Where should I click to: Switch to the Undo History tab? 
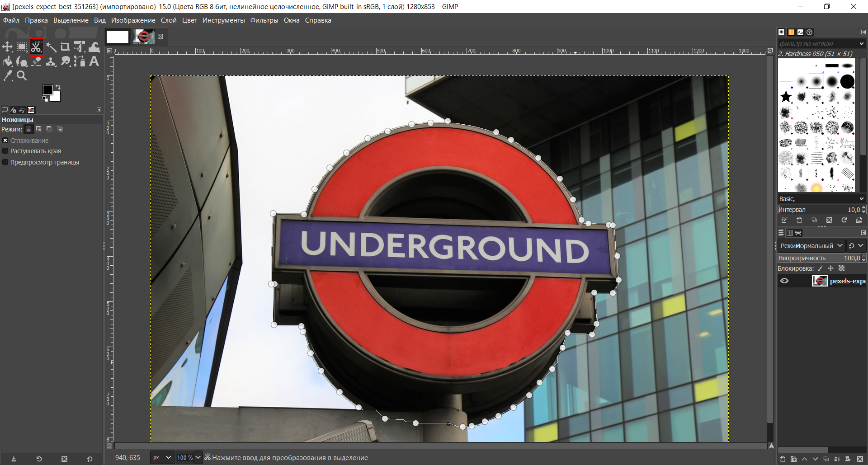pyautogui.click(x=22, y=110)
